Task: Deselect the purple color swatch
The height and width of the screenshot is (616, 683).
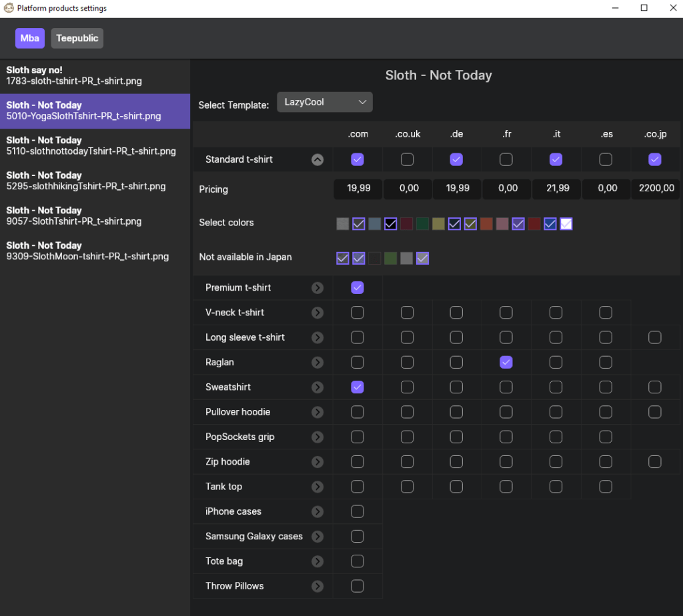Action: point(518,224)
